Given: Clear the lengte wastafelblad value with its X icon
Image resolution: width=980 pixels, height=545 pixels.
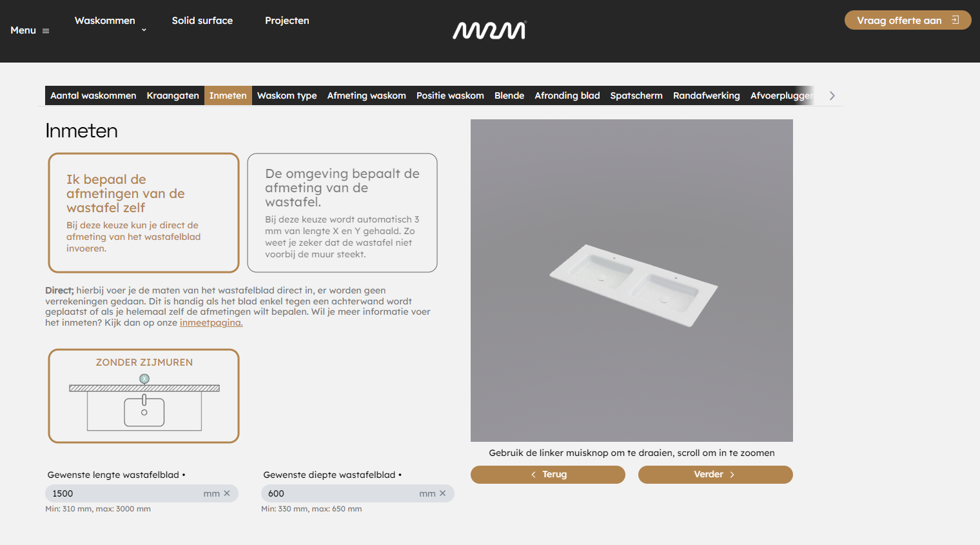Looking at the screenshot, I should pyautogui.click(x=227, y=493).
